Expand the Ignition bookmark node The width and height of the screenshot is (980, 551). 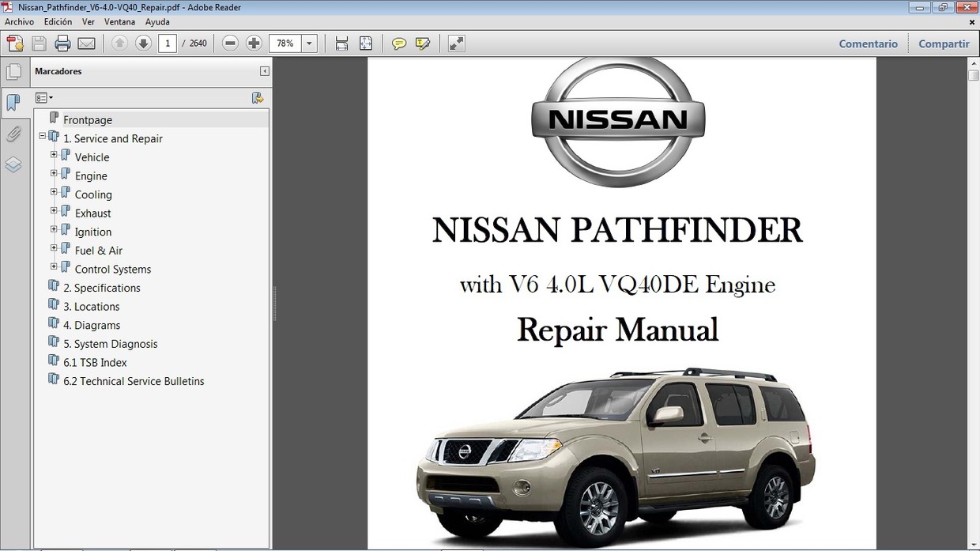[54, 229]
